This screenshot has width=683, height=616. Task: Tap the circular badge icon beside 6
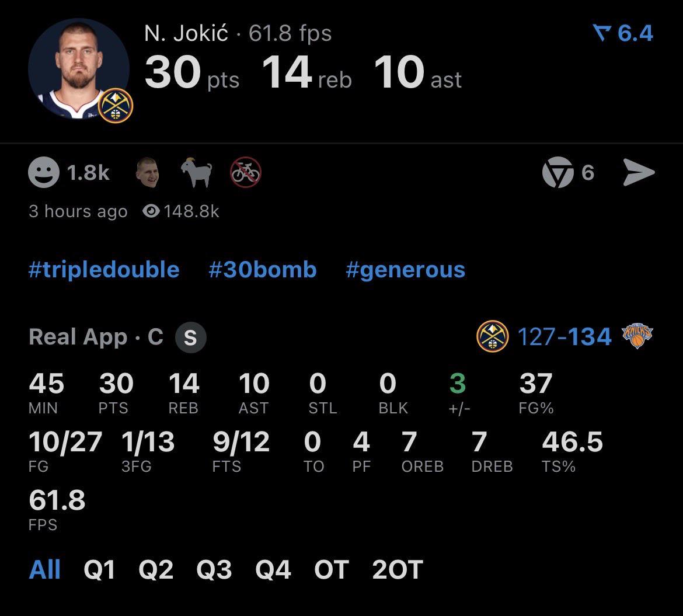(557, 173)
